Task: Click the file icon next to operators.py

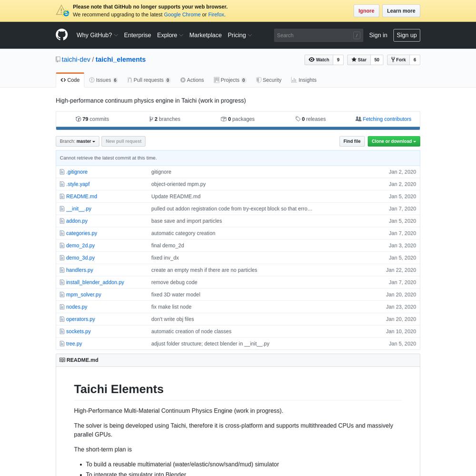Action: pos(62,319)
